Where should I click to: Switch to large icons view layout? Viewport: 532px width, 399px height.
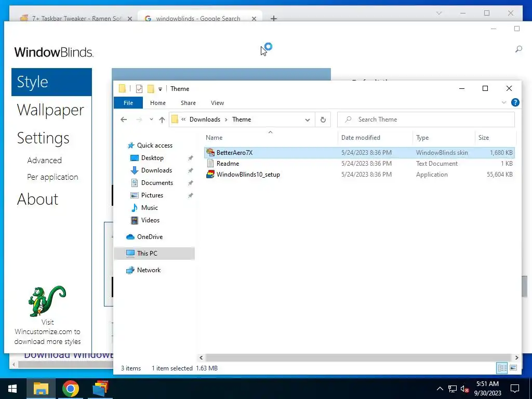(513, 368)
